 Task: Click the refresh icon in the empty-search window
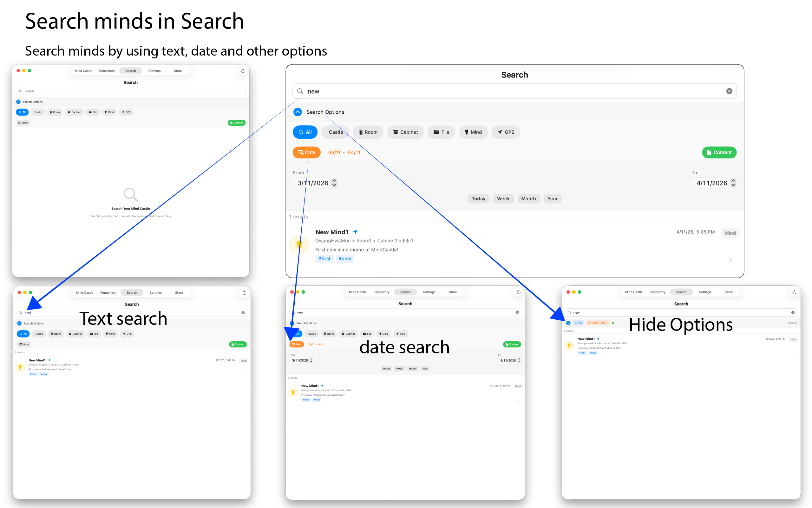pos(243,71)
